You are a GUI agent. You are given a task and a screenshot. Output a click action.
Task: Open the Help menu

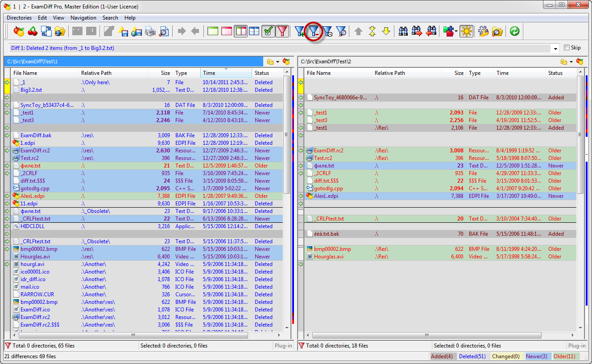130,18
